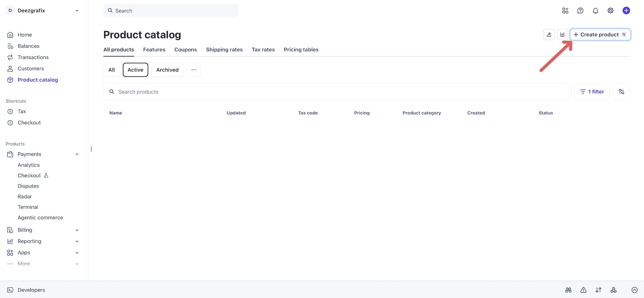Click the export products icon

click(x=549, y=35)
